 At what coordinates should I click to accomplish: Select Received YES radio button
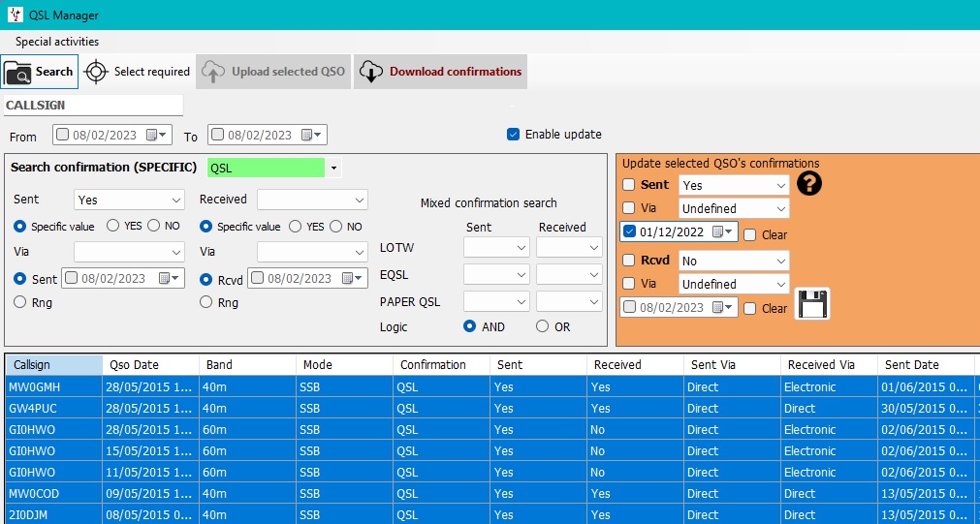pyautogui.click(x=295, y=226)
